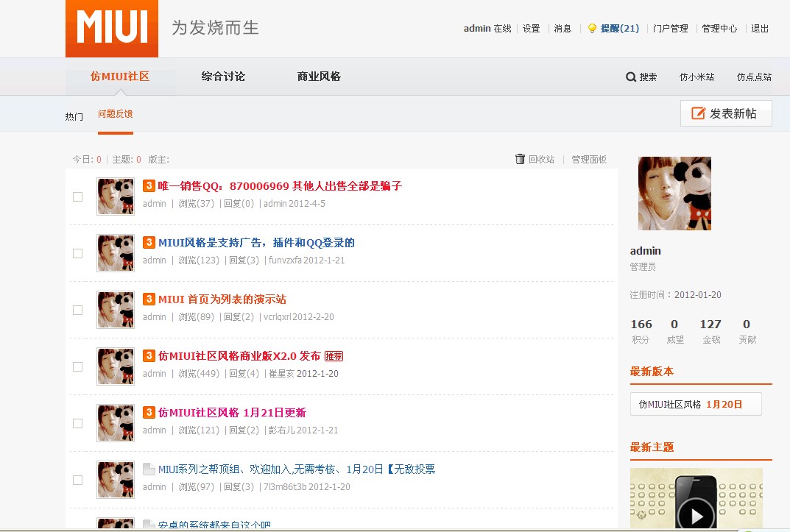Open 消息 in the top bar

tap(562, 29)
